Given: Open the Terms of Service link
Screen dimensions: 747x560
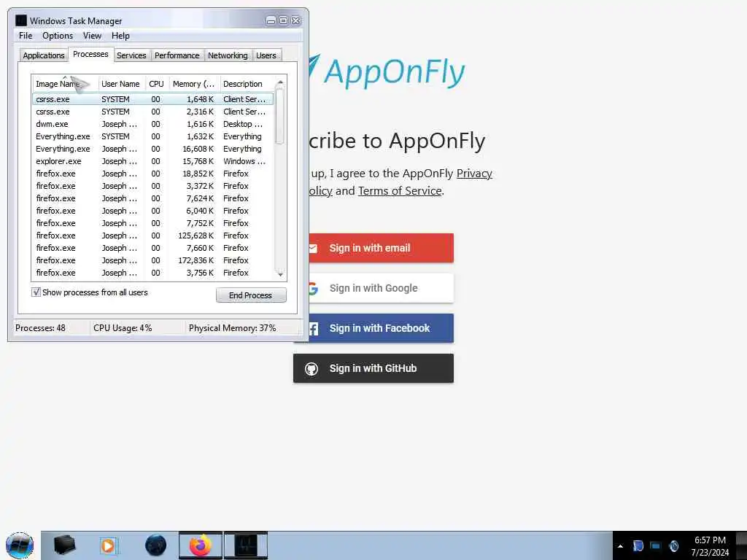Looking at the screenshot, I should (400, 191).
